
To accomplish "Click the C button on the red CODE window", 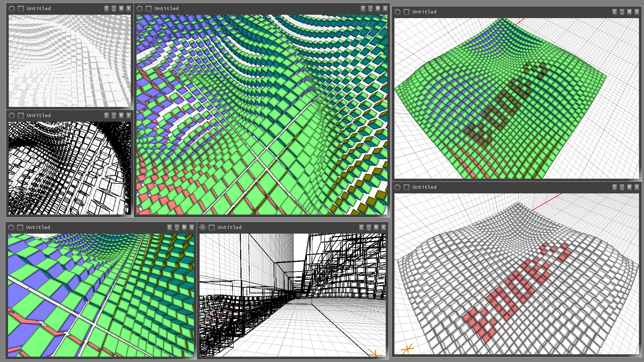I will coord(614,187).
